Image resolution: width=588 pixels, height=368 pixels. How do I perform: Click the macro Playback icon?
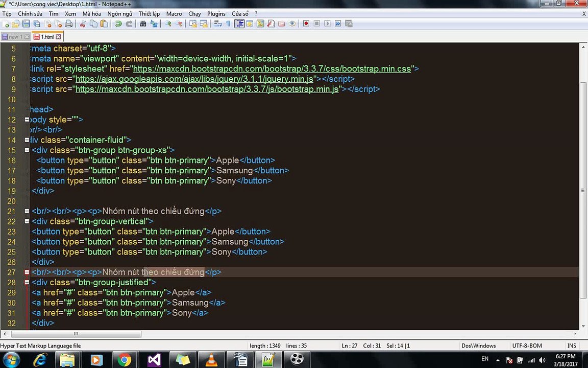(x=327, y=24)
